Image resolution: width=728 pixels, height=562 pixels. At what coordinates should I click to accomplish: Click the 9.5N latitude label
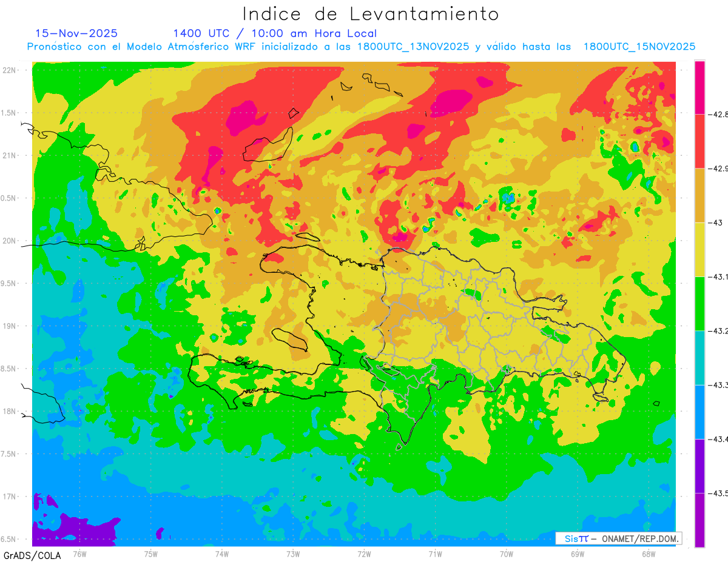(x=9, y=283)
